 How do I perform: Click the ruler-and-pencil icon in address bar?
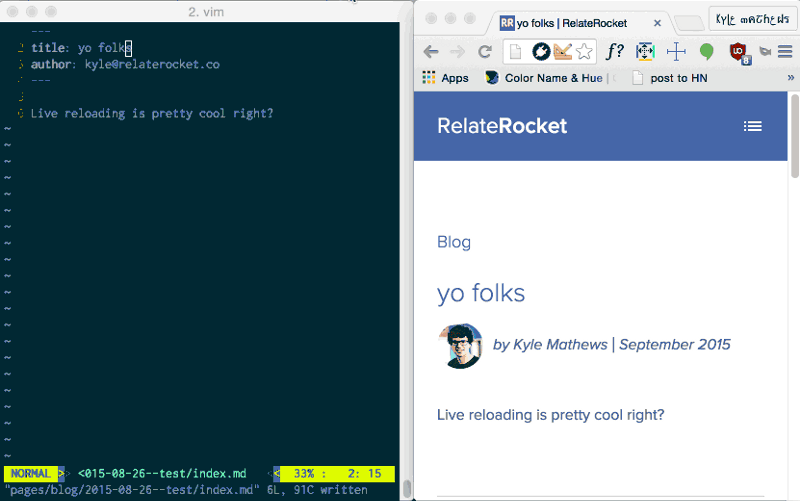[x=562, y=52]
